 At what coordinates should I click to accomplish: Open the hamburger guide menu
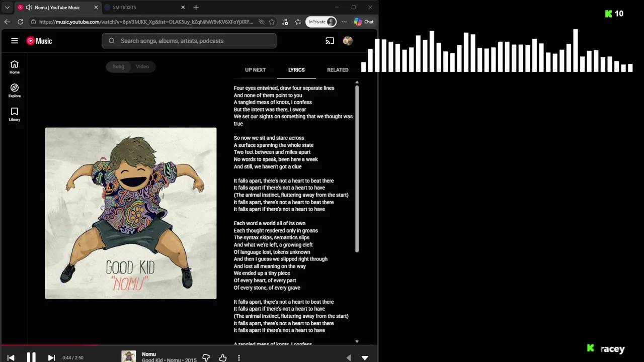[15, 41]
